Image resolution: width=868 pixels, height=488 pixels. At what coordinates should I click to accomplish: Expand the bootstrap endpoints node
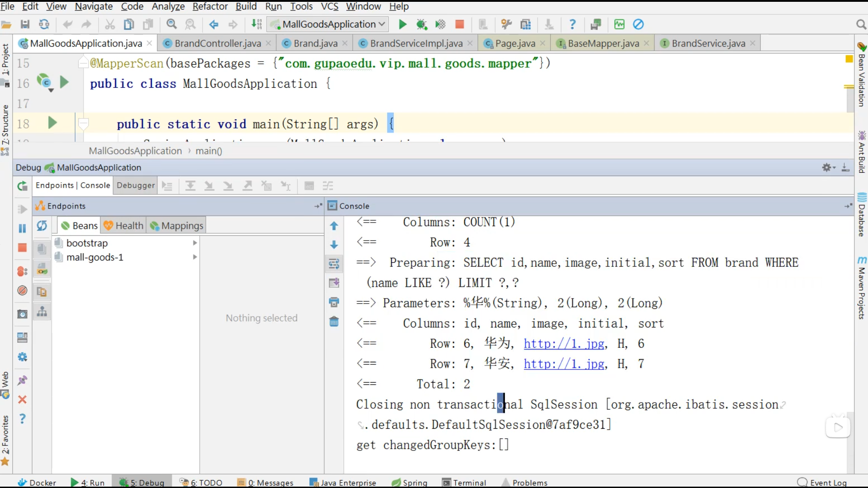195,243
